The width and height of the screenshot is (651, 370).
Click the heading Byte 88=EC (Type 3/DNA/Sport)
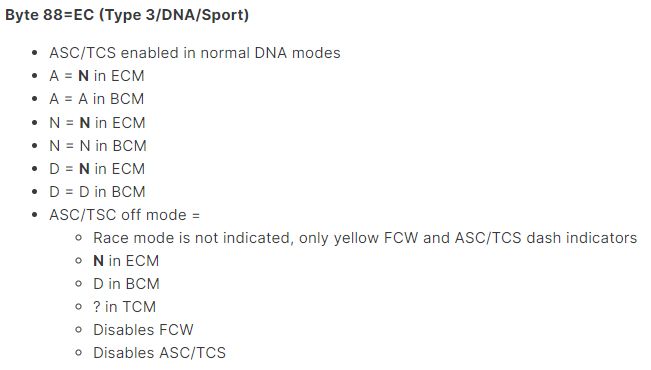127,15
